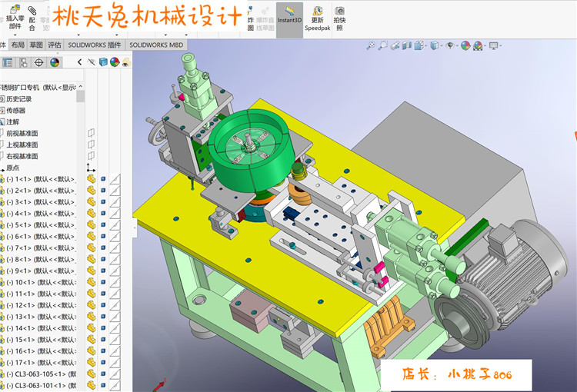This screenshot has height=392, width=577.
Task: Click the Appearances column color ball header
Action: (115, 62)
